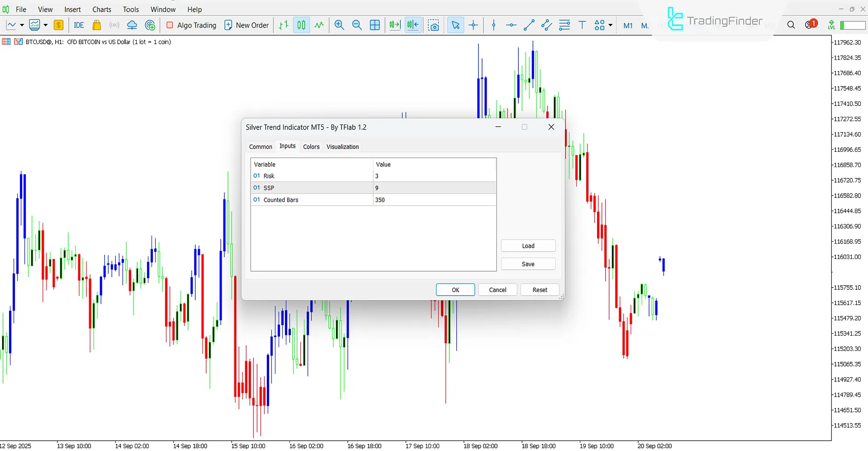Zoom in on the chart
This screenshot has height=451, width=868.
click(x=339, y=25)
